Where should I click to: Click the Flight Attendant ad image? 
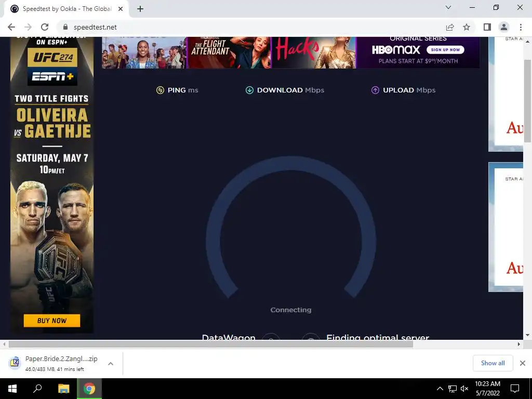pos(229,52)
